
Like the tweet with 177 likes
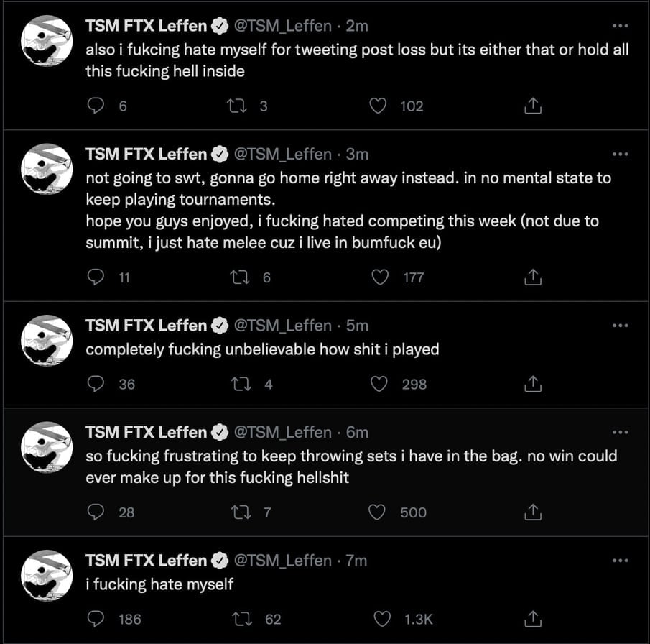pos(379,277)
